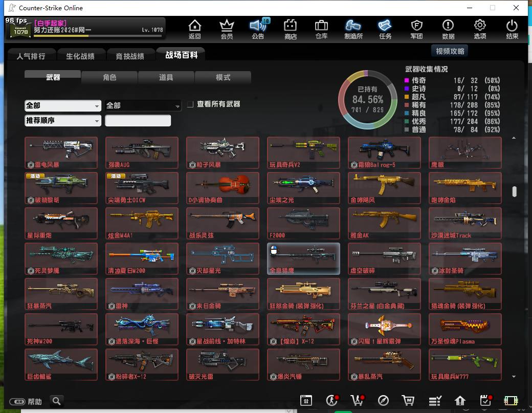
Task: Toggle the 帮助 help switch
Action: (x=17, y=402)
